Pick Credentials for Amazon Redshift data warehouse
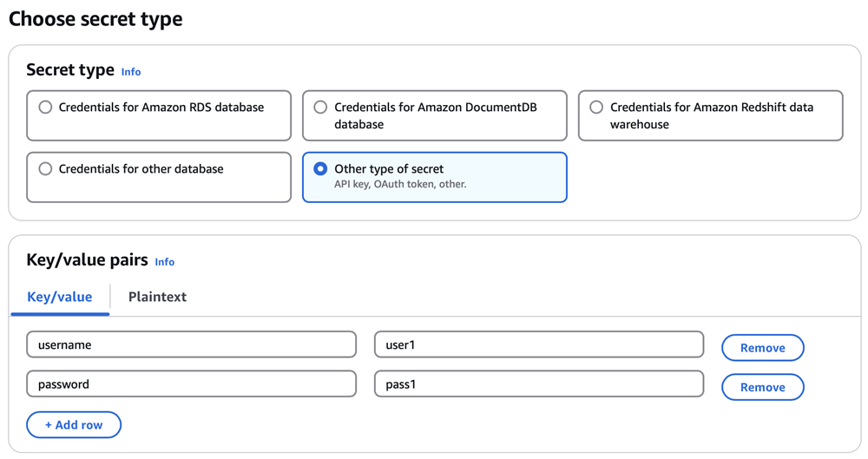The image size is (868, 459). (x=596, y=108)
